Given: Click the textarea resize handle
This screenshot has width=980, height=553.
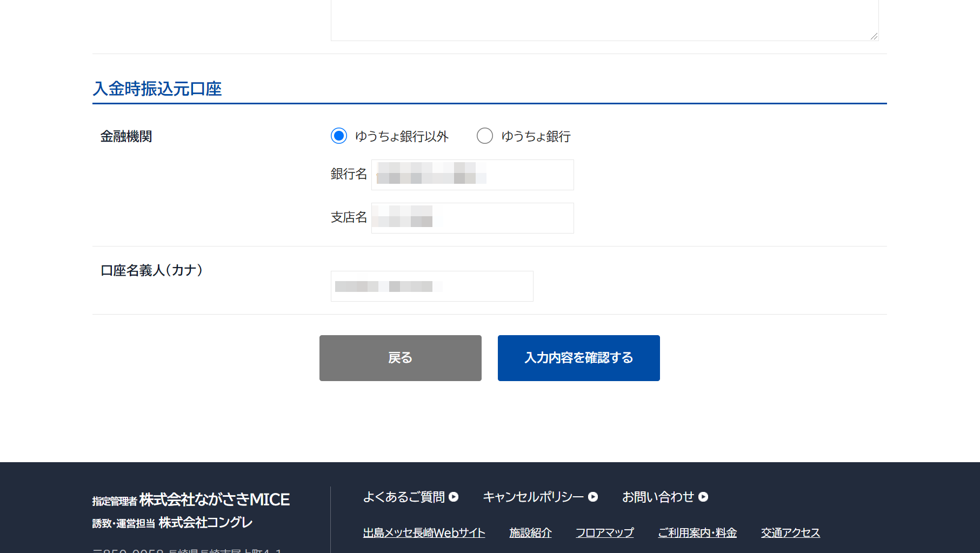Looking at the screenshot, I should click(x=874, y=36).
